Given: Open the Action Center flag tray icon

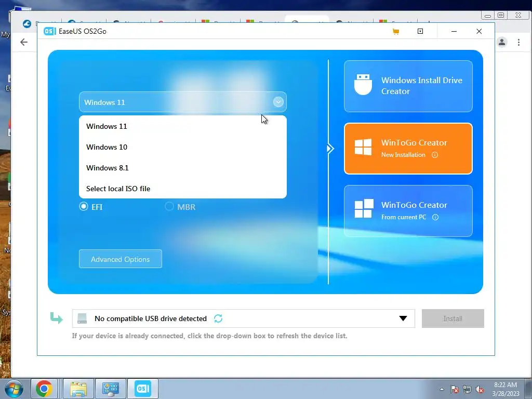Looking at the screenshot, I should point(455,389).
